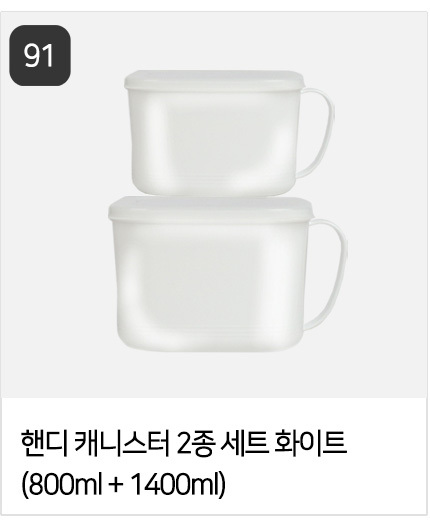Screen dimensions: 430x525
Task: Click the 800ml volume label
Action: tap(65, 485)
